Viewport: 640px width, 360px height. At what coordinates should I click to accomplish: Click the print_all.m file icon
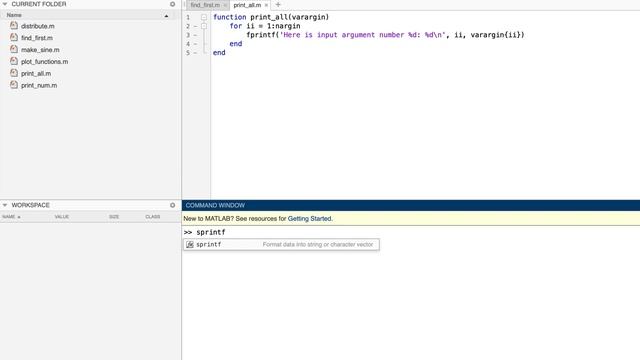(14, 73)
